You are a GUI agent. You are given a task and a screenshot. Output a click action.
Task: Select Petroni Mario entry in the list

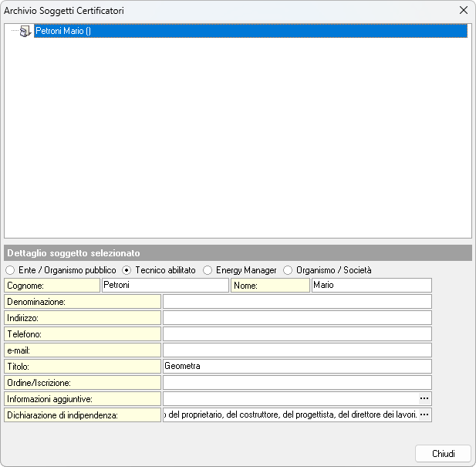pos(64,32)
